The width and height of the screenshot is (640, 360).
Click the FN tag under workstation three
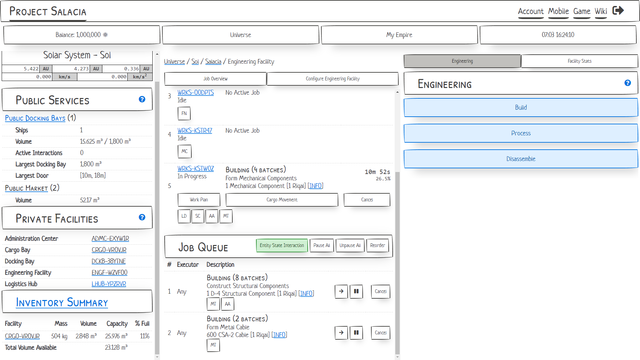coord(184,113)
